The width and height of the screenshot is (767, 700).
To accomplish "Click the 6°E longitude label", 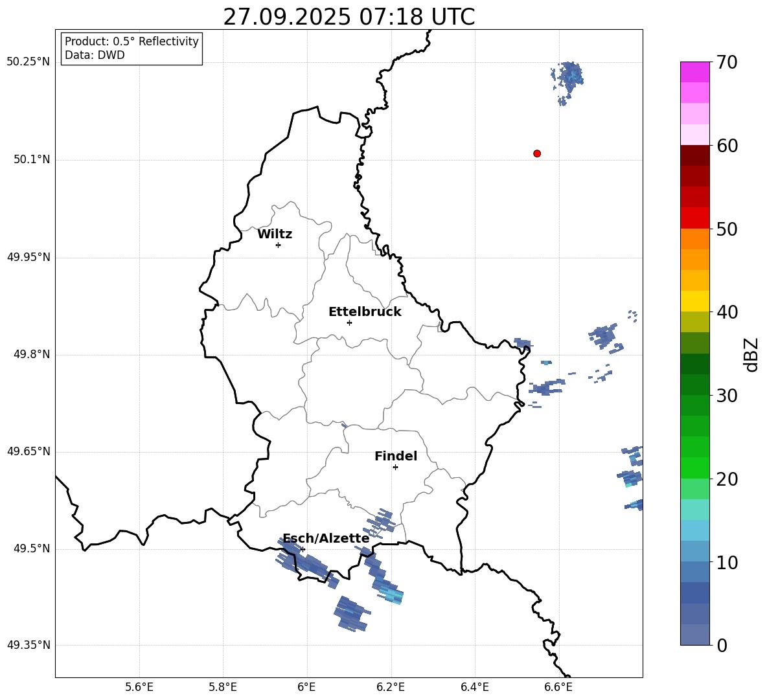I will coord(306,687).
